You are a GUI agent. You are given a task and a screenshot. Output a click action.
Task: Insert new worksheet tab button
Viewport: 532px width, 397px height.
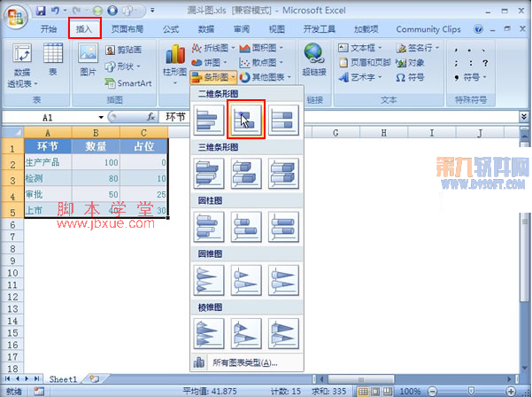pyautogui.click(x=95, y=379)
